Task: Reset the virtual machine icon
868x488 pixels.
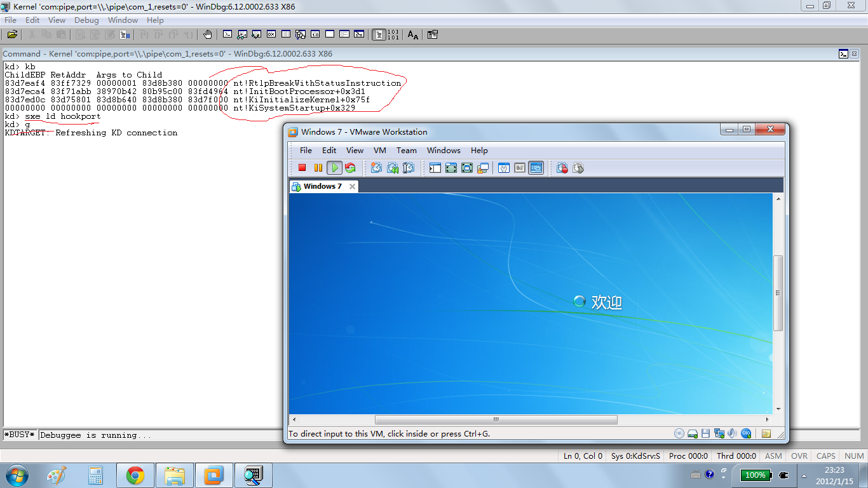Action: [x=350, y=168]
